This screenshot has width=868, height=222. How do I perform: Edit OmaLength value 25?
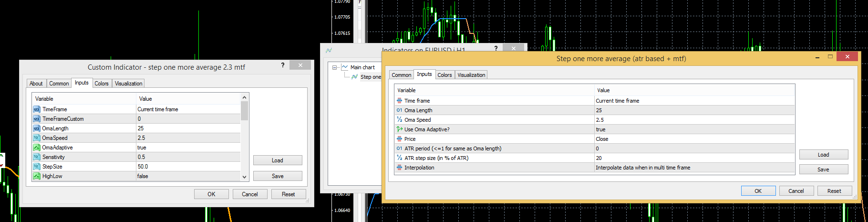[188, 128]
